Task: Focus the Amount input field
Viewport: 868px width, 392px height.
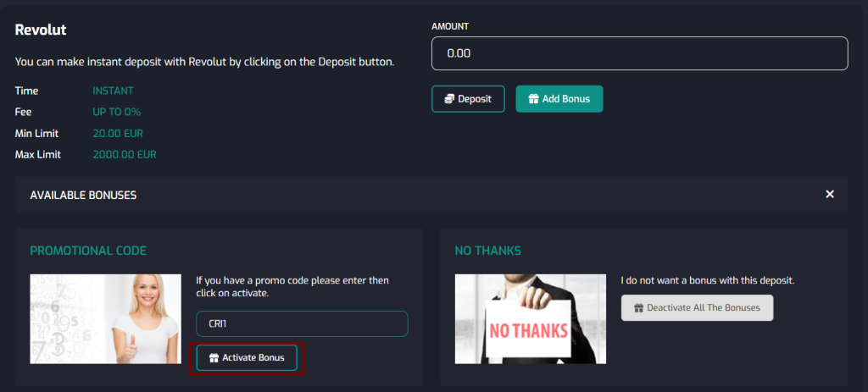Action: [x=639, y=53]
